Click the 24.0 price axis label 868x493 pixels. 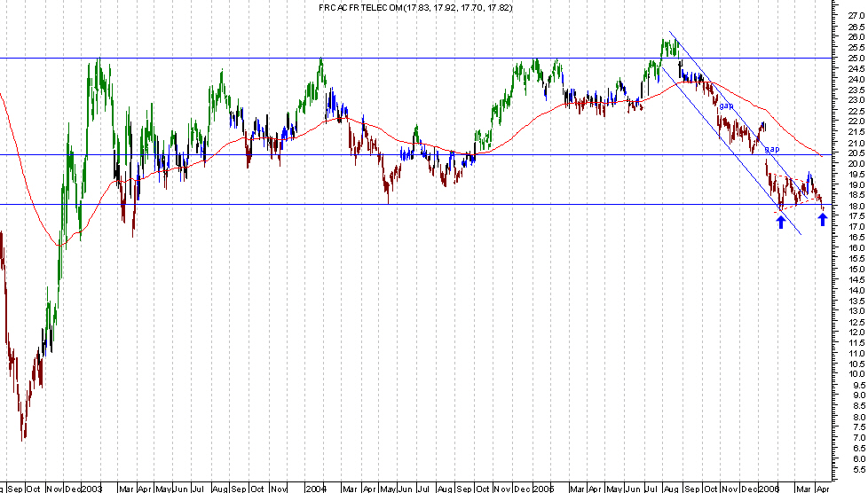click(856, 79)
